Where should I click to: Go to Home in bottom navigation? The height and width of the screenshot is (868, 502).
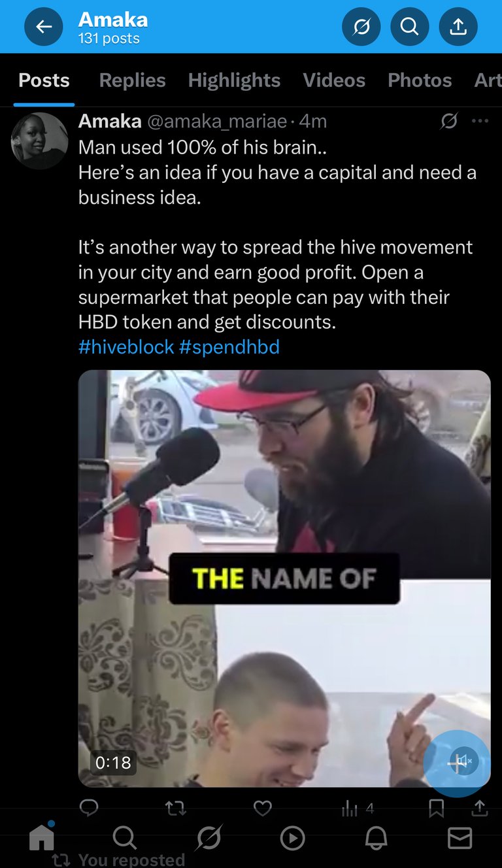tap(42, 837)
